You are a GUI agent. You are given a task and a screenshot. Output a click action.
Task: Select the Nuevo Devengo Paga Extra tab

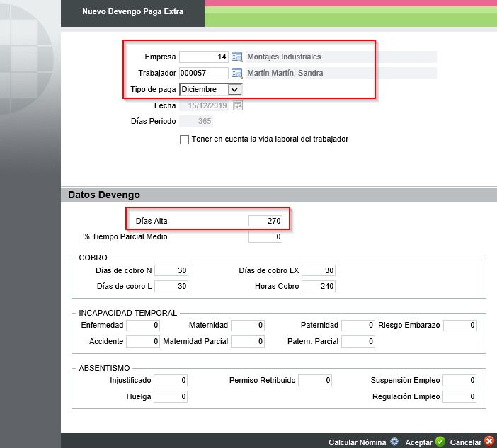[132, 12]
